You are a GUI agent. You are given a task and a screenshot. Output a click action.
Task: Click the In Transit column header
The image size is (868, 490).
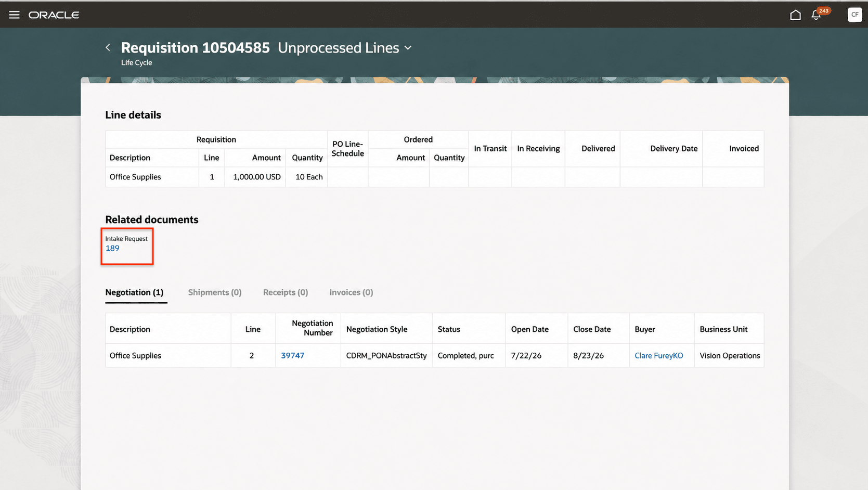[x=490, y=149]
